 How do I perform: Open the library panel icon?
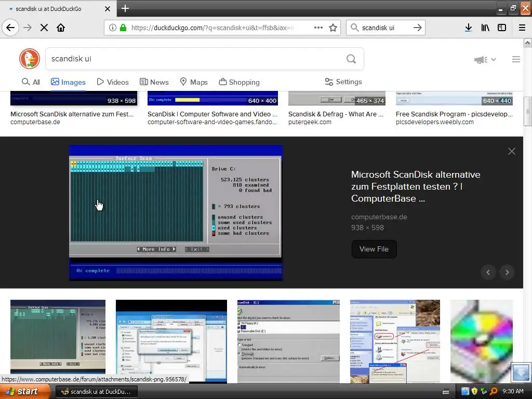[x=485, y=28]
